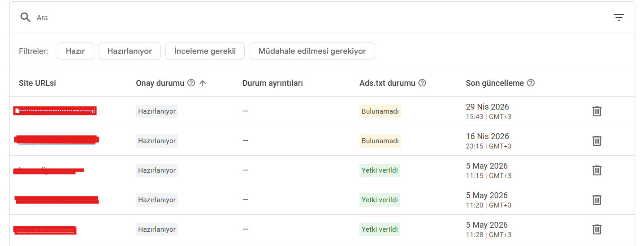The image size is (644, 246).
Task: Toggle Müdahale edilmesi gerekiyor filter chip
Action: (312, 51)
